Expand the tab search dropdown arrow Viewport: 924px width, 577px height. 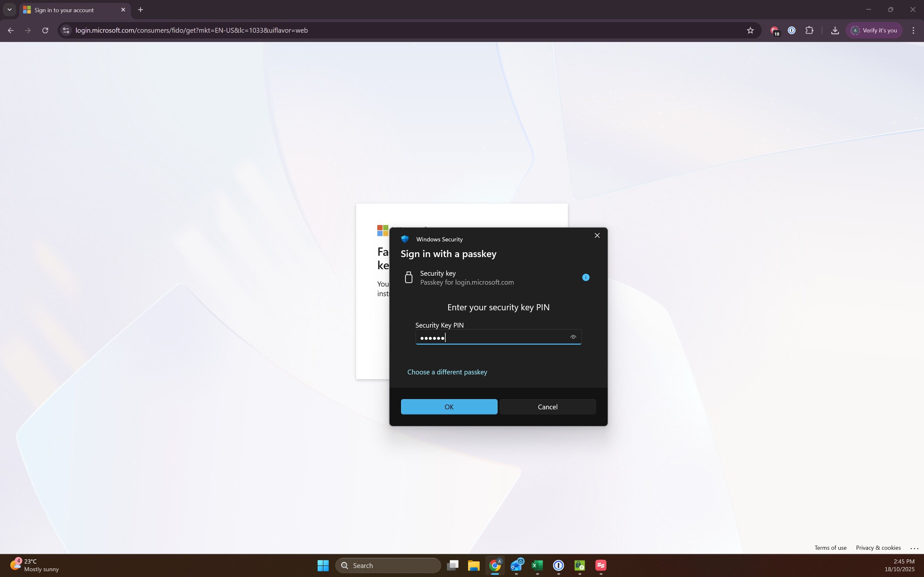[x=10, y=10]
